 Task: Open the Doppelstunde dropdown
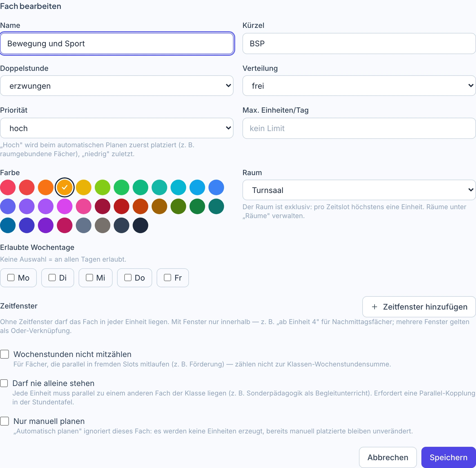(117, 86)
